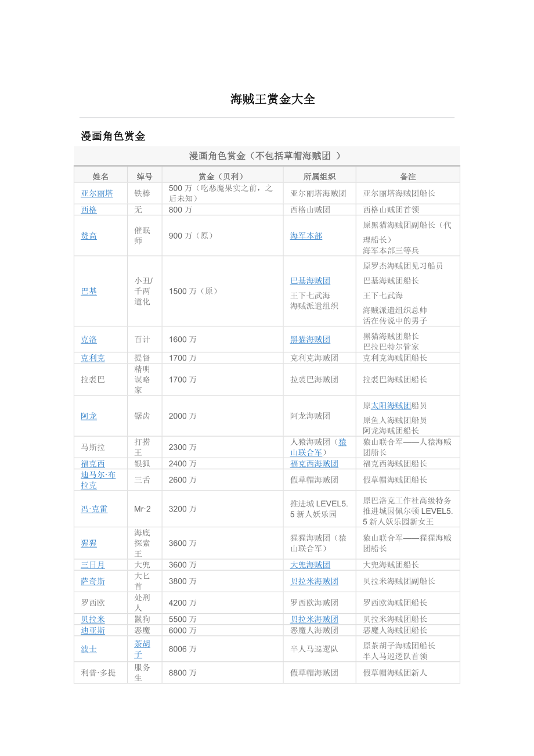Open the 迪亚斯 character link
Screen dimensions: 534x756
coord(93,631)
